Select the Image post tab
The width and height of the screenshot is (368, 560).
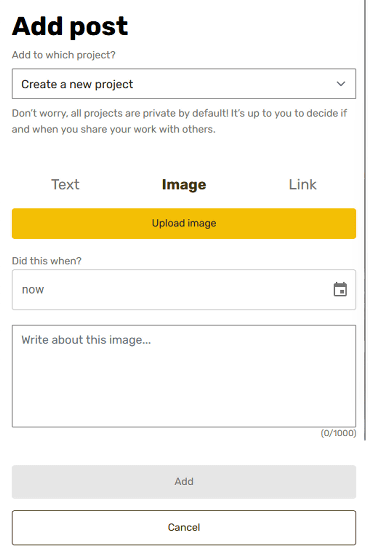184,185
